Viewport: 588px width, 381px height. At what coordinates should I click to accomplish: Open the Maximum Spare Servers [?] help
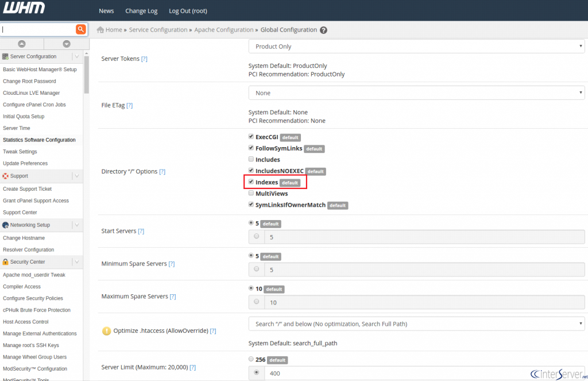173,296
